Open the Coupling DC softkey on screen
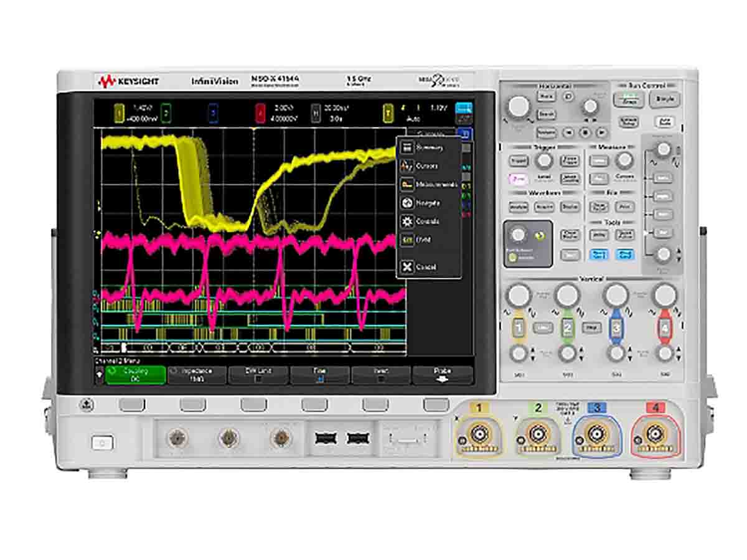This screenshot has height=560, width=747. tap(136, 374)
